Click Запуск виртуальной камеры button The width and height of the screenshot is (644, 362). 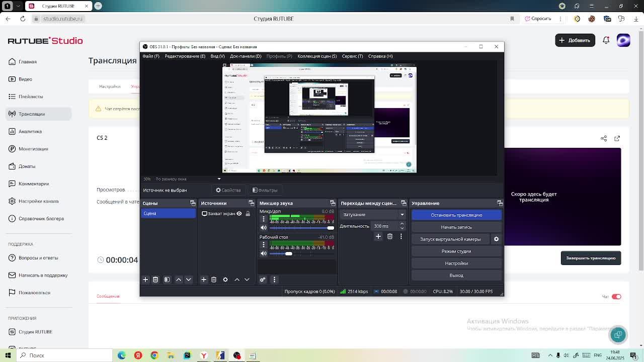point(450,239)
